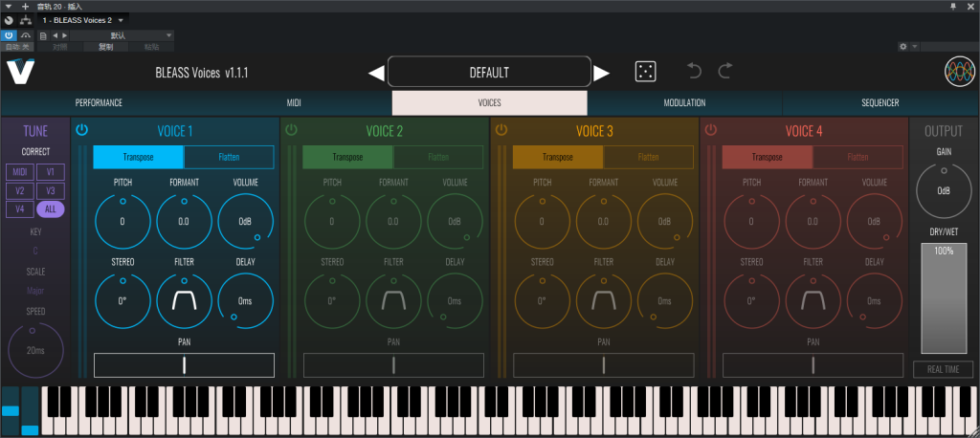
Task: Enable Voice 4 with its power icon
Action: point(711,130)
